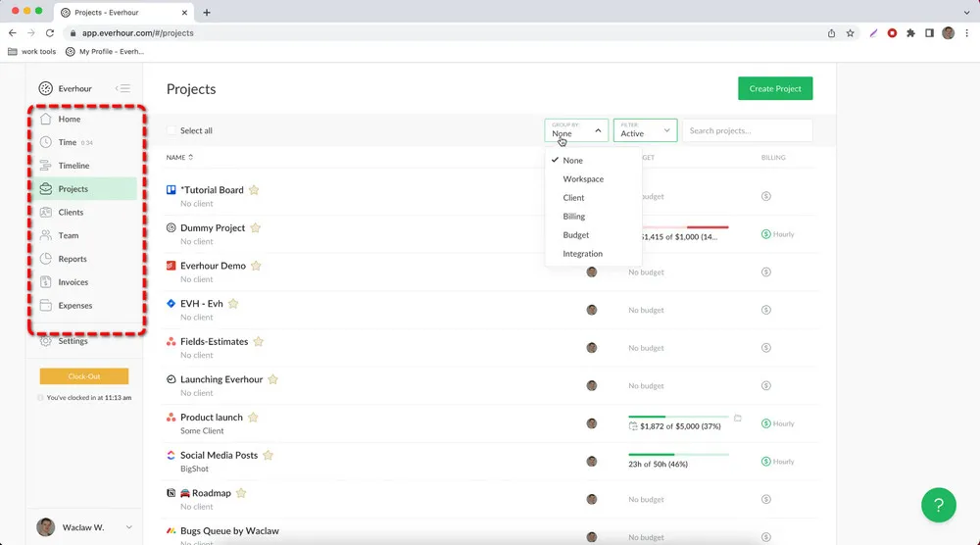Viewport: 980px width, 545px height.
Task: Tick the Select all checkbox
Action: 171,130
